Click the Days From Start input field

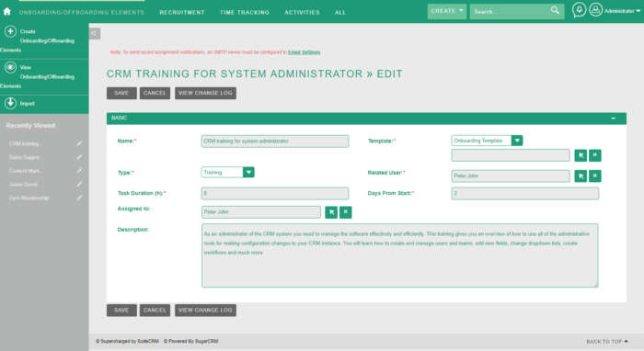click(525, 193)
